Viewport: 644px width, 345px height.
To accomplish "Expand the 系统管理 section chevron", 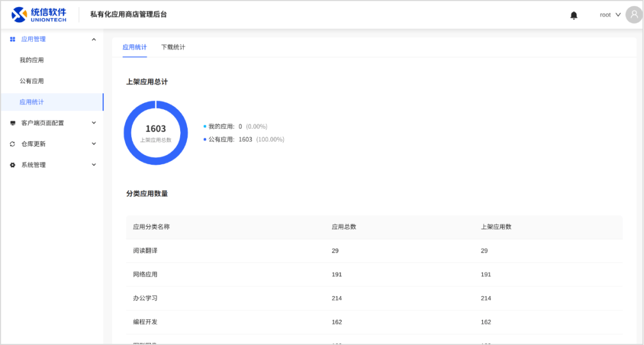I will click(94, 165).
